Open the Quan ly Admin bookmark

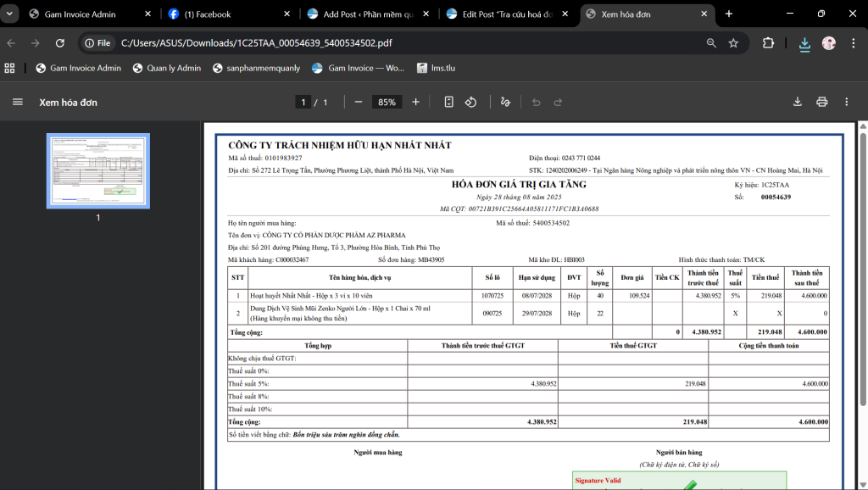pos(167,68)
